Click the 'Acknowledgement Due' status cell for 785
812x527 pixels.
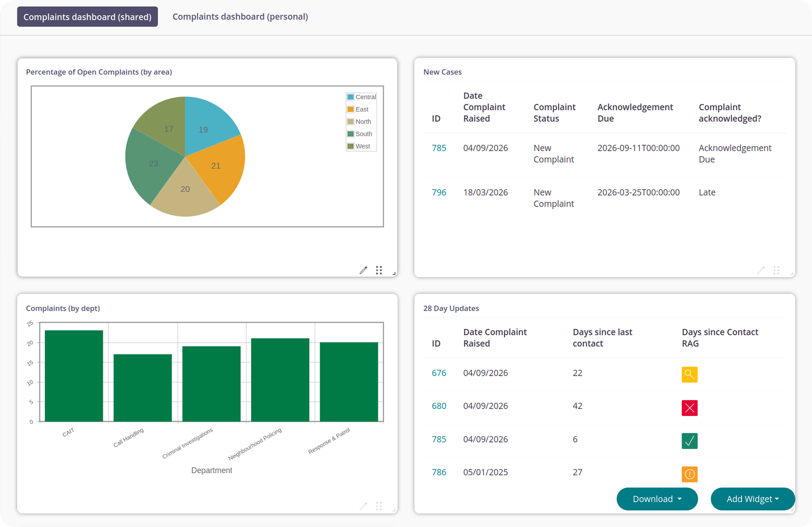point(735,154)
